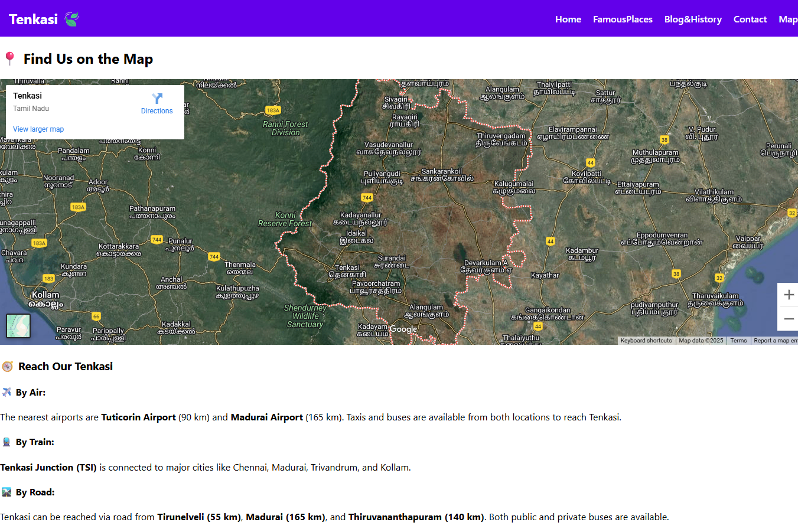This screenshot has width=798, height=532.
Task: Open the map Terms link
Action: (x=738, y=341)
